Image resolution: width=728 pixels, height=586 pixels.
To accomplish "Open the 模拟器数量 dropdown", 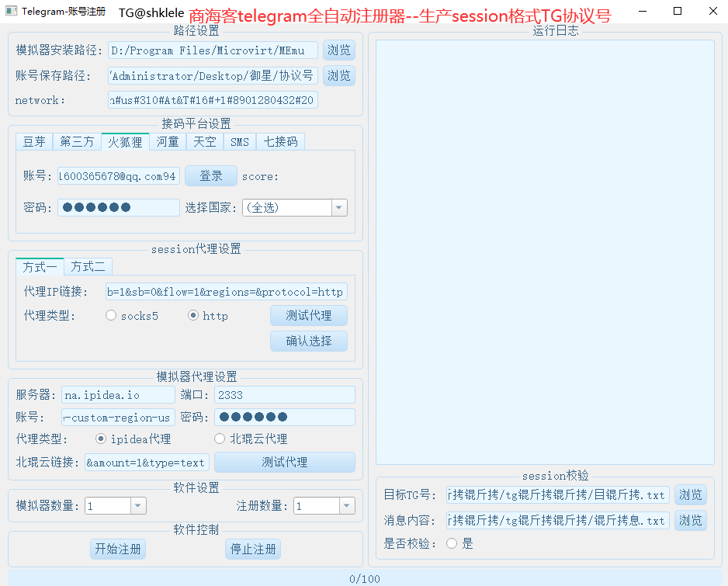I will (x=116, y=506).
